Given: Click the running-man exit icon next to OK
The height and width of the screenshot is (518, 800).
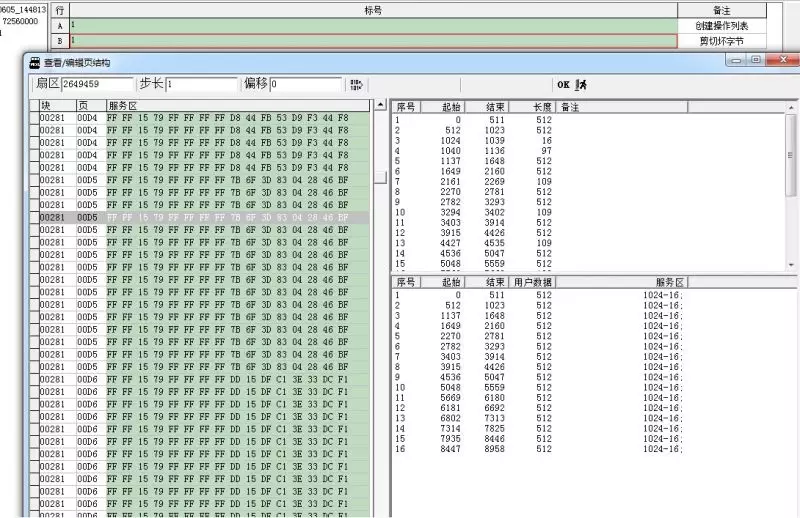Looking at the screenshot, I should click(581, 85).
